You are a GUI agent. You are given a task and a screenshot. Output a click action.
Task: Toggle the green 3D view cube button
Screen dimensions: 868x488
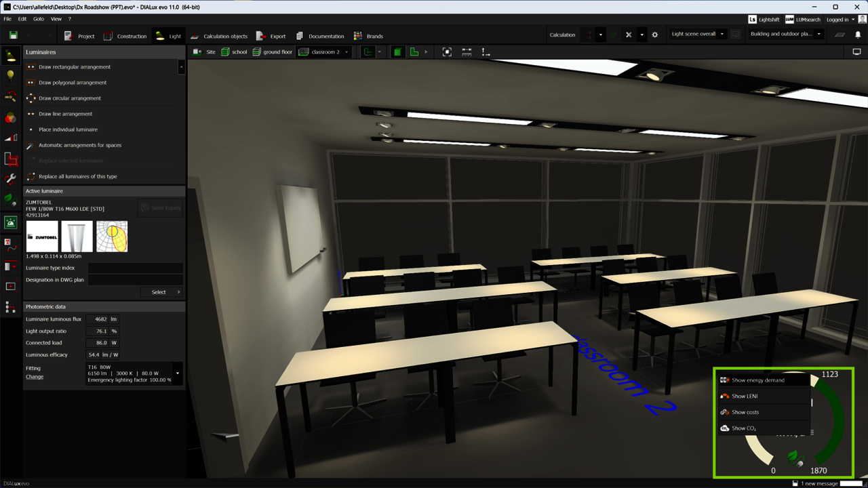397,52
